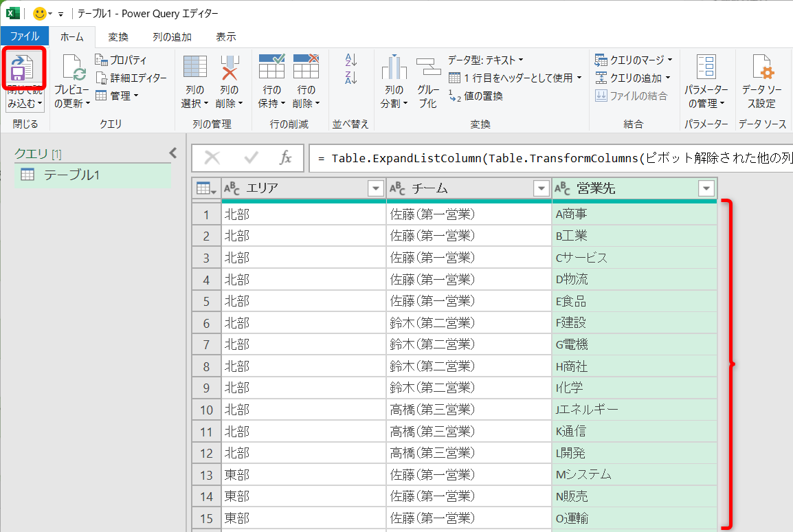Switch to the 列の追加 ribbon tab
The width and height of the screenshot is (793, 532).
[x=171, y=37]
